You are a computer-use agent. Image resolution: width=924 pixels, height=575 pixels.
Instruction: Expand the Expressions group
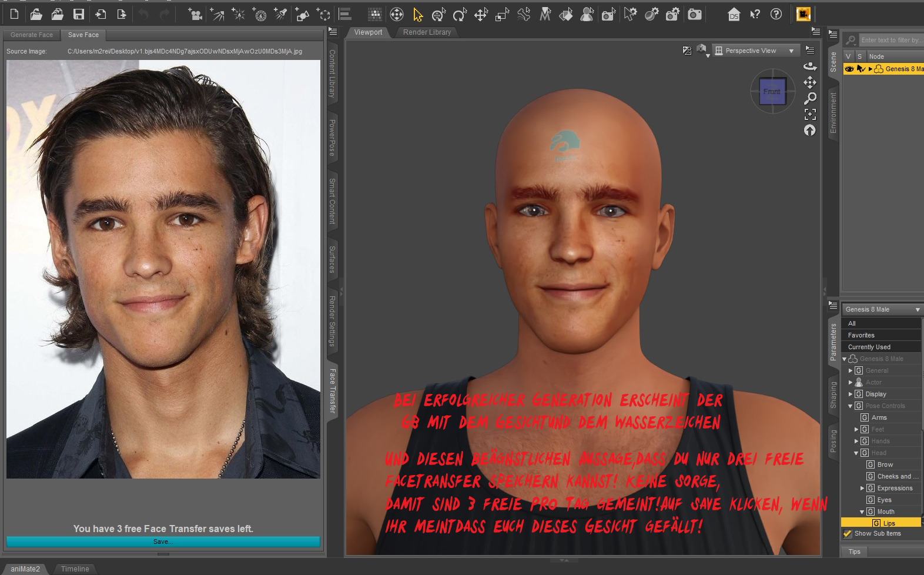(x=862, y=488)
